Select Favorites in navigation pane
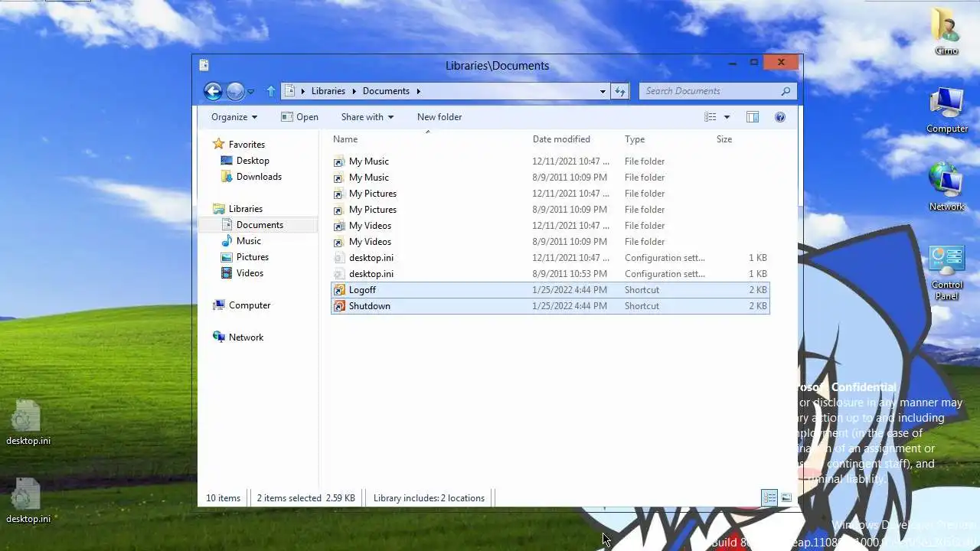 pyautogui.click(x=239, y=145)
